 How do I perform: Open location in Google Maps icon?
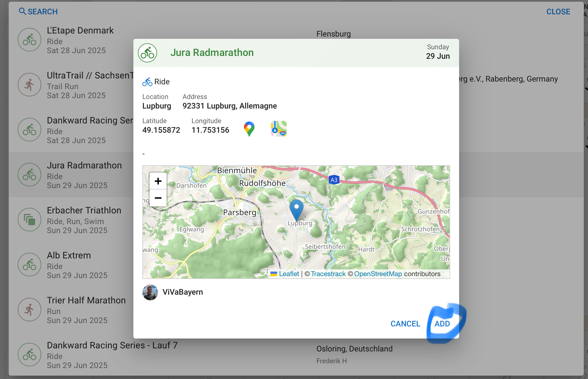(249, 129)
